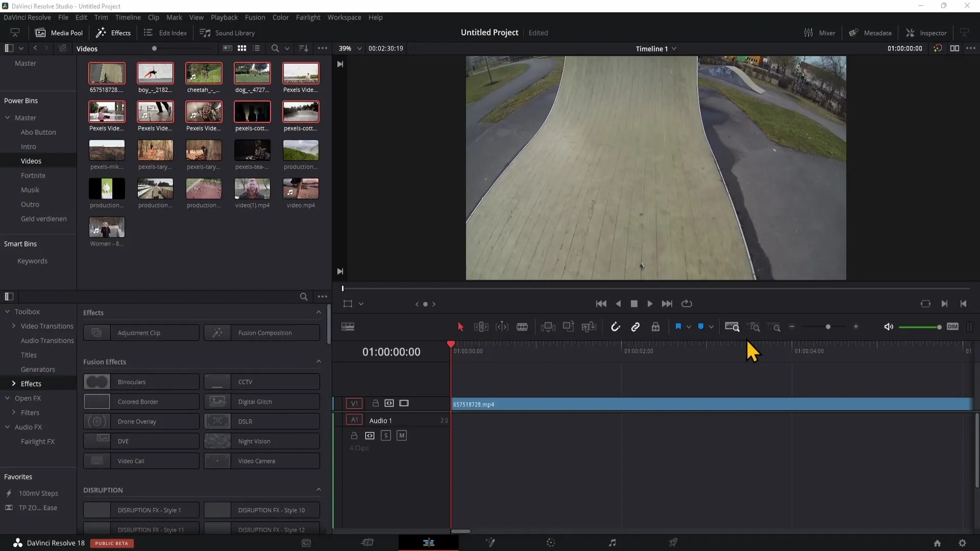Select the Snapping toggle icon
This screenshot has width=980, height=551.
(x=615, y=328)
